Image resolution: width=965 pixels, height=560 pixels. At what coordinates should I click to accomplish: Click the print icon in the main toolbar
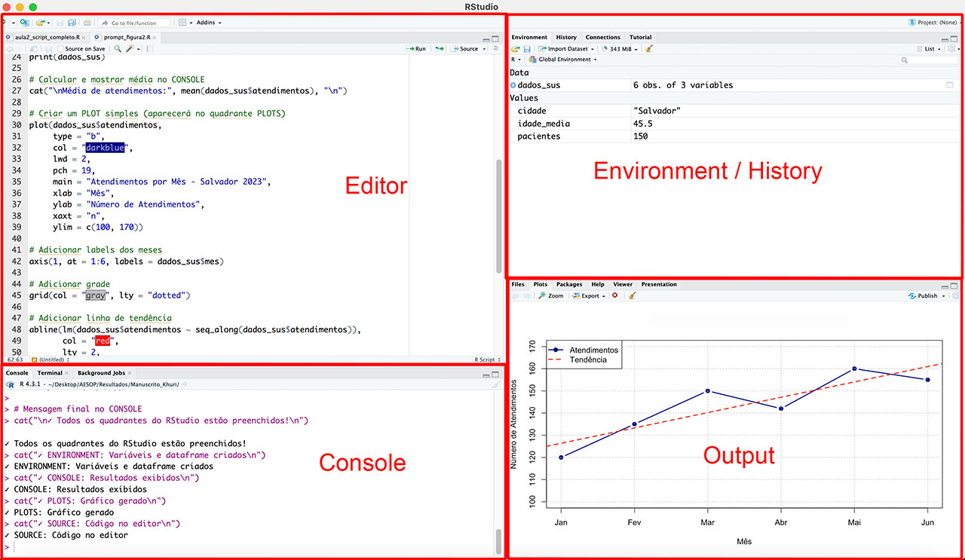(87, 23)
